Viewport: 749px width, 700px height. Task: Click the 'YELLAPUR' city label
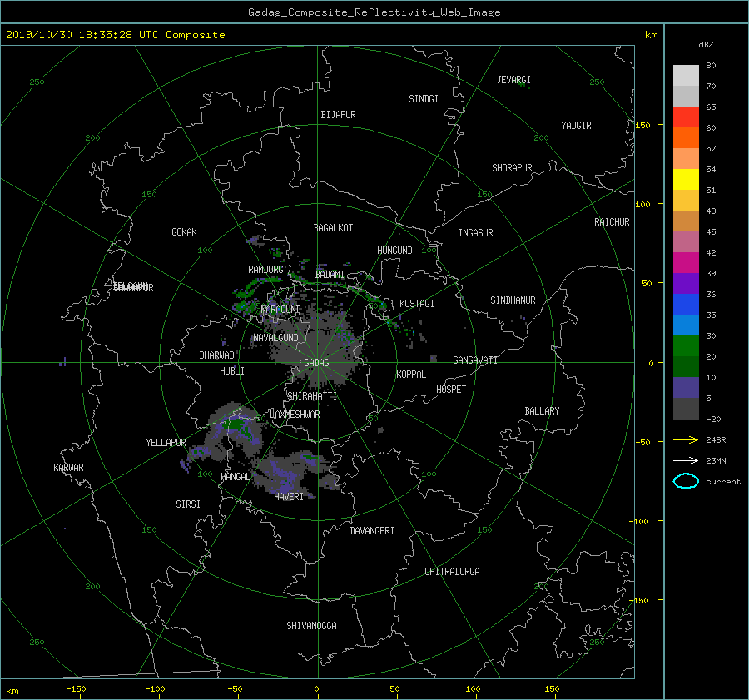pos(166,443)
